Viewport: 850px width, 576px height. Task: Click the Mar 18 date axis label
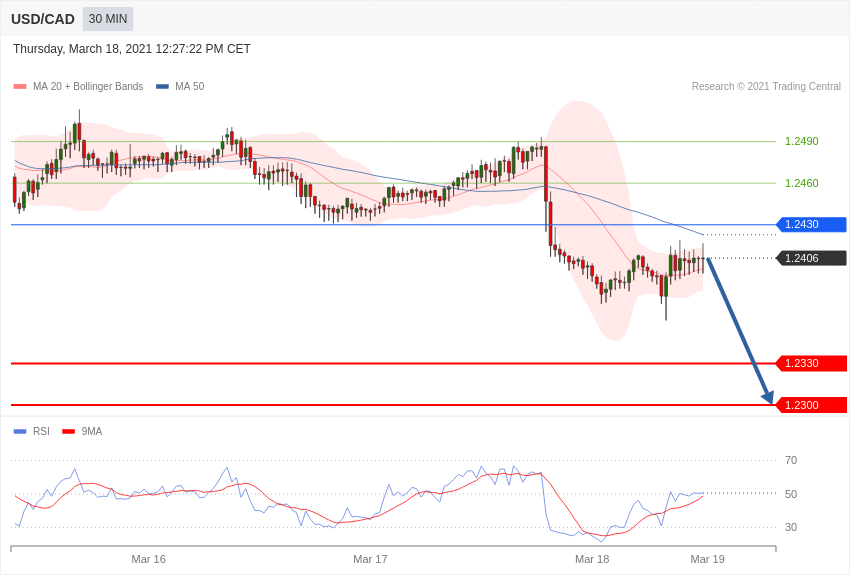(x=592, y=559)
